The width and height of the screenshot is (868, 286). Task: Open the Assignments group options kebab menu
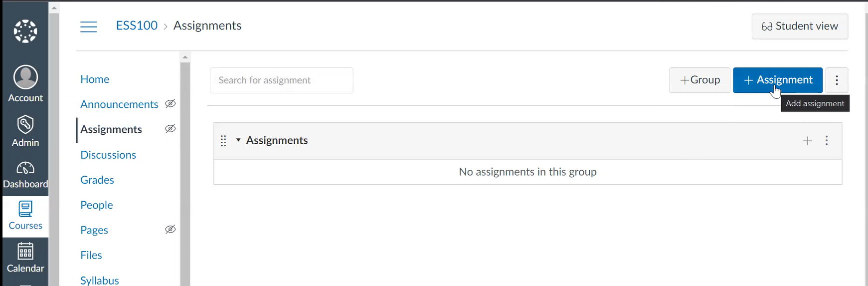827,141
